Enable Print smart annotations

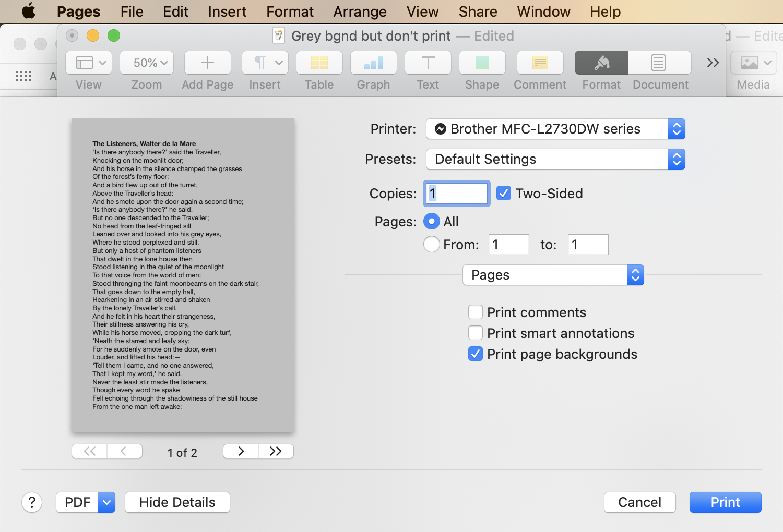pos(476,333)
